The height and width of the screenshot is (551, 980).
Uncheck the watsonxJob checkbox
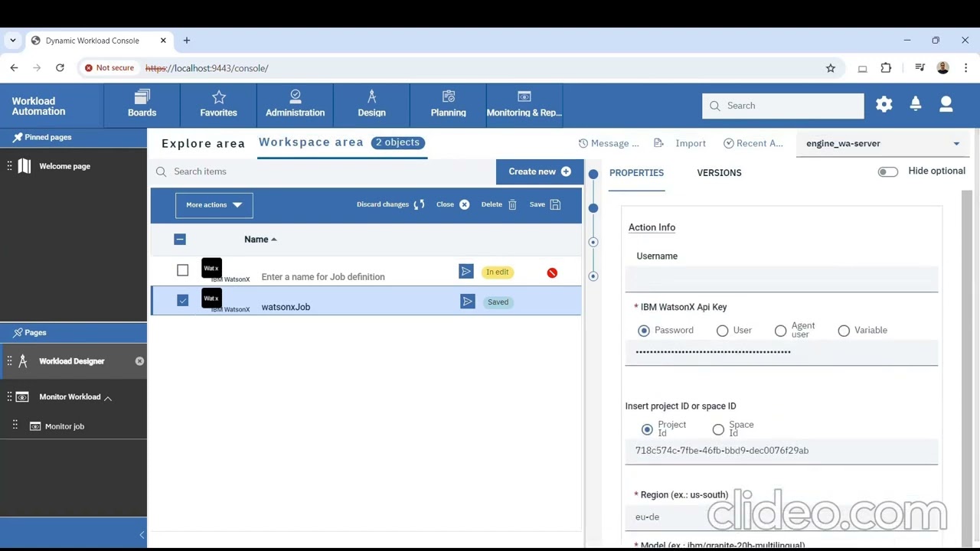tap(182, 301)
